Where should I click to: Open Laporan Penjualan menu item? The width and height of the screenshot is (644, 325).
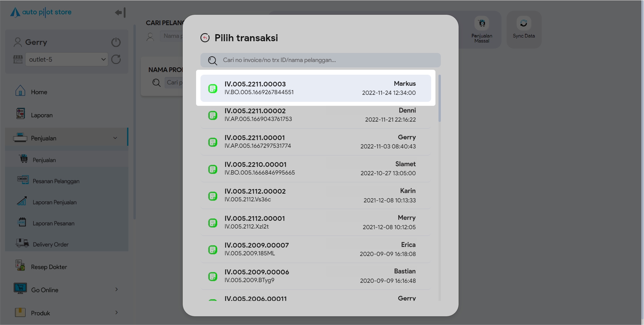pyautogui.click(x=54, y=202)
